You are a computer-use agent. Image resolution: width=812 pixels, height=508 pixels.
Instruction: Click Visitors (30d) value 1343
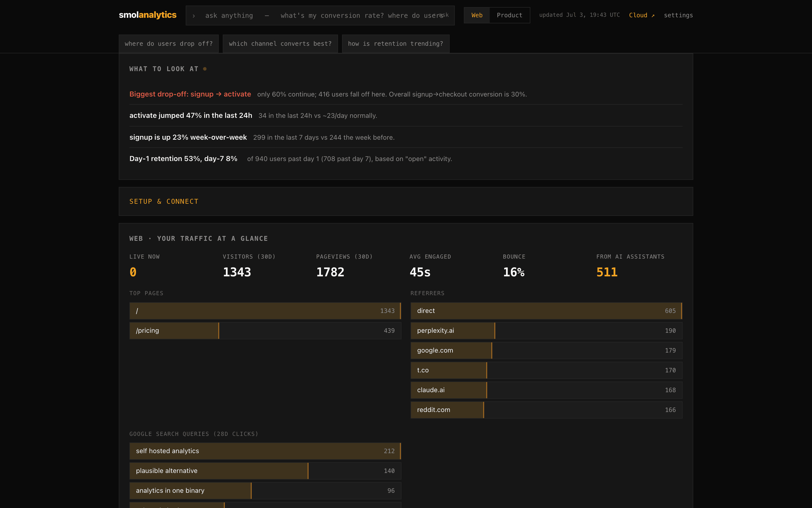[x=237, y=272]
